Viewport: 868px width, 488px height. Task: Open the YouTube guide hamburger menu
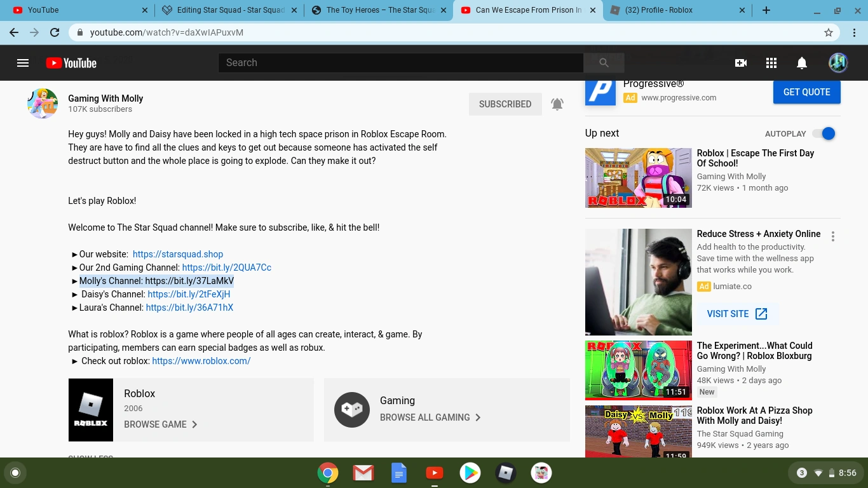23,63
